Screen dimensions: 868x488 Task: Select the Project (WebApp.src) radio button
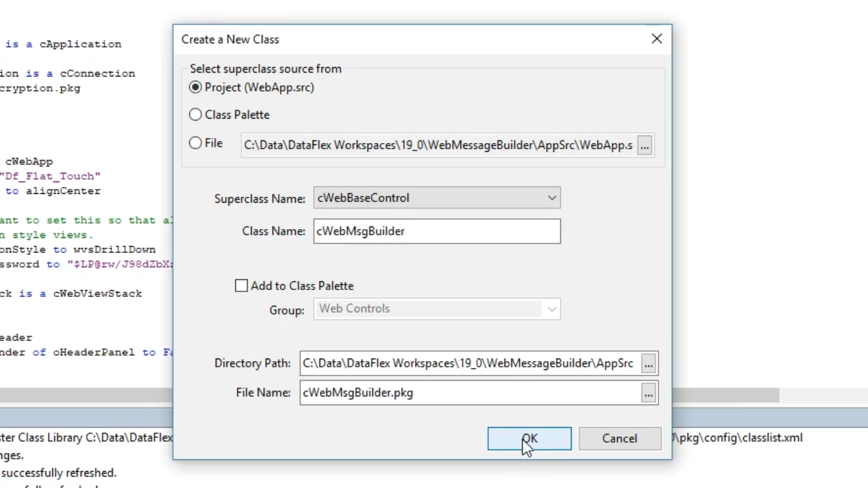point(196,87)
